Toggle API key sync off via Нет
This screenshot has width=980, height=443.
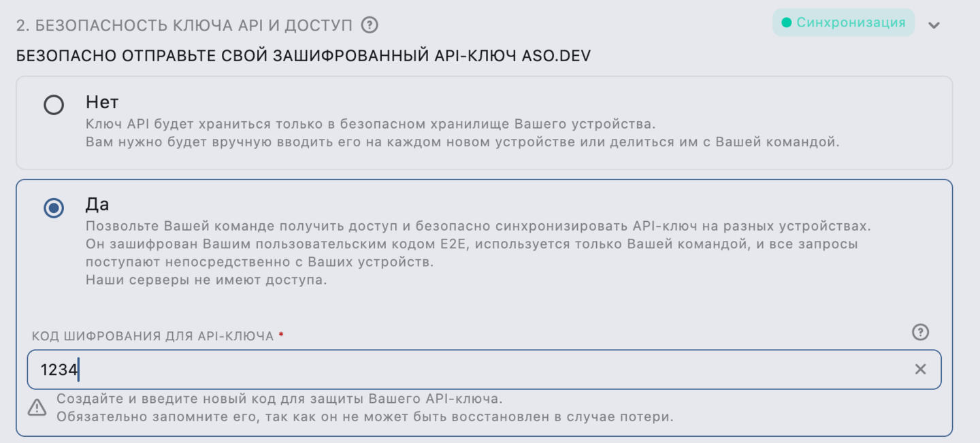click(54, 105)
